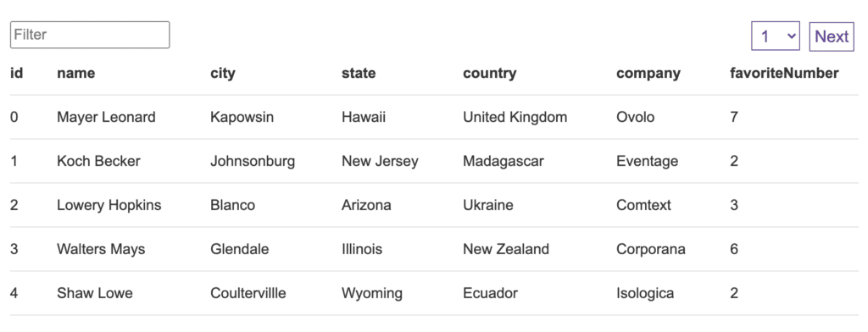
Task: Select the Koch Becker name cell
Action: tap(98, 161)
